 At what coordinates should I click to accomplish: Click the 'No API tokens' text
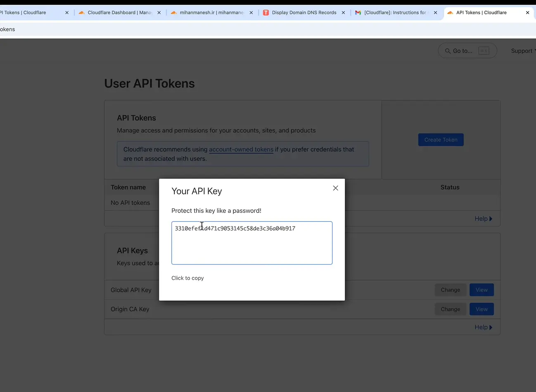(130, 203)
